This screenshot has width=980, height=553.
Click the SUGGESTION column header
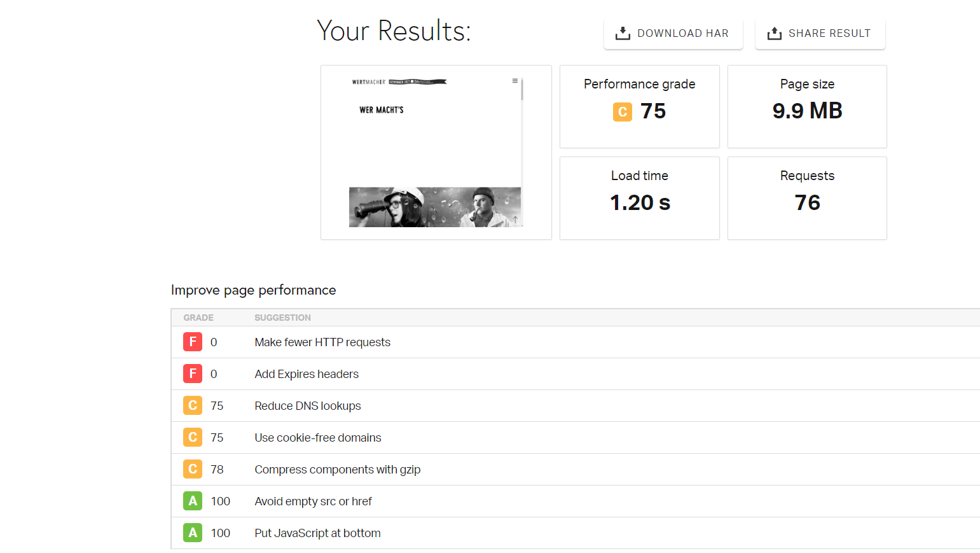tap(282, 318)
